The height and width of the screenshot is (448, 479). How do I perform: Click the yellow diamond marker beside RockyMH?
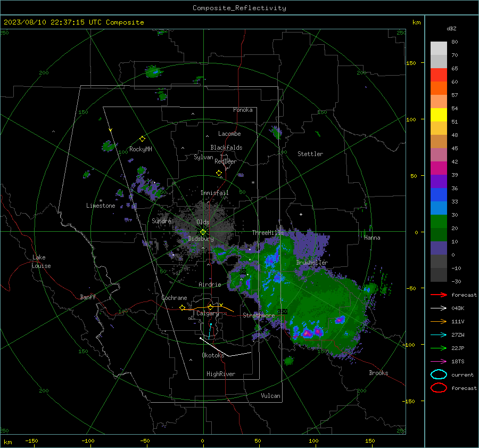point(142,139)
